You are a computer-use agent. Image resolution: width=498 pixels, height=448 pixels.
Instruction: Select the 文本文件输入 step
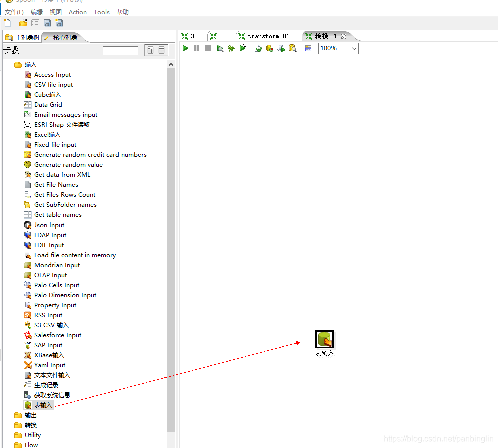coord(47,375)
